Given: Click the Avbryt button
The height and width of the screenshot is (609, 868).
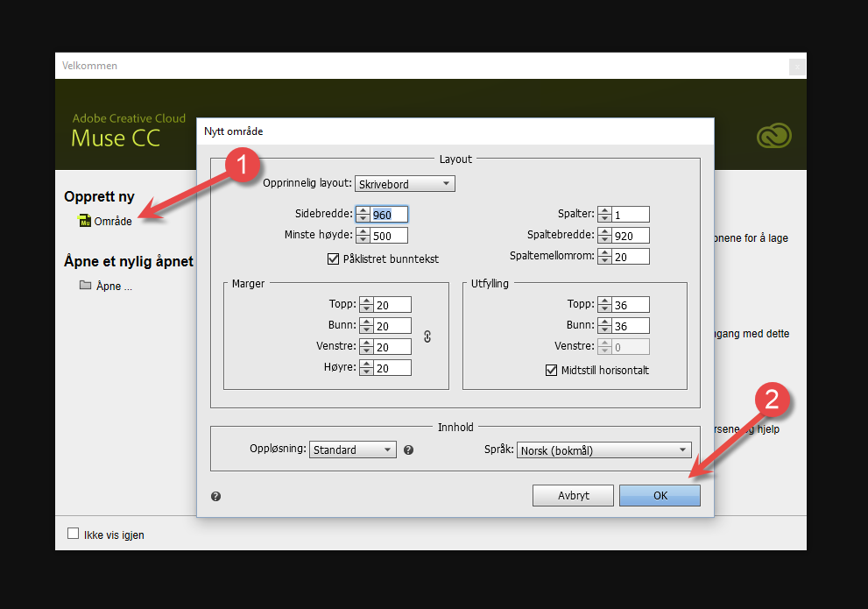Looking at the screenshot, I should (573, 495).
